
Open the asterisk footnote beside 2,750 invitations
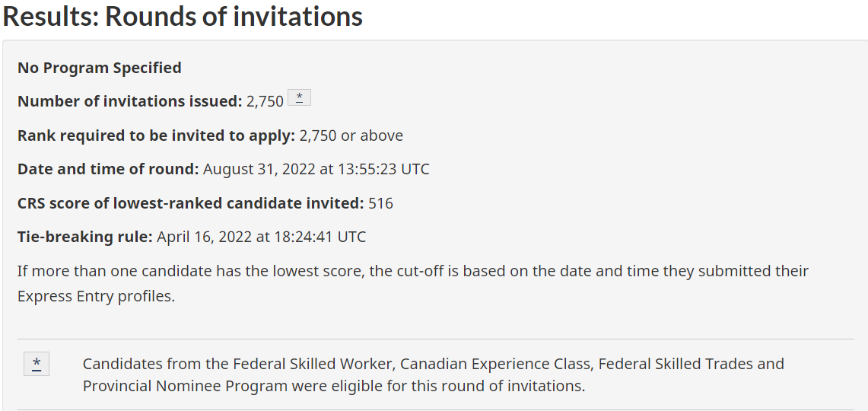300,97
